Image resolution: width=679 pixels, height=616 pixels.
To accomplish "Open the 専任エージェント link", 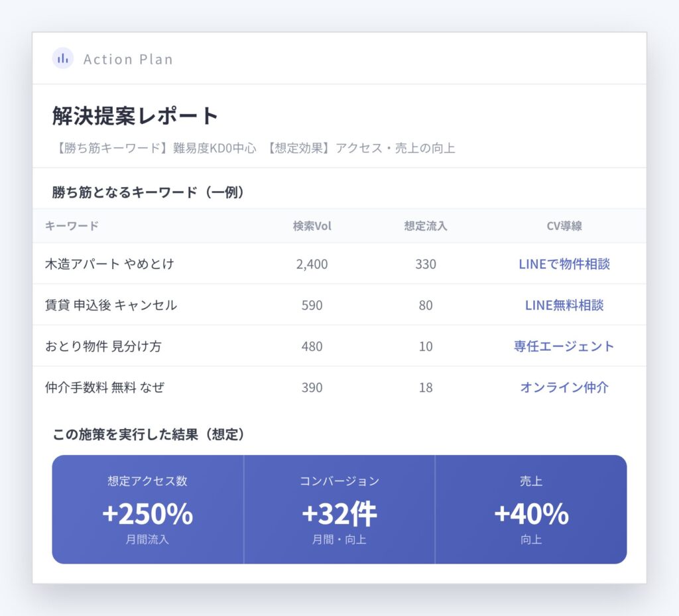I will (564, 346).
